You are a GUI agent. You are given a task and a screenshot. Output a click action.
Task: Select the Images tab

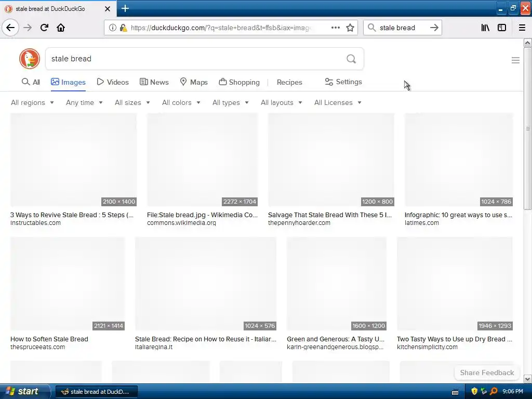tap(68, 82)
